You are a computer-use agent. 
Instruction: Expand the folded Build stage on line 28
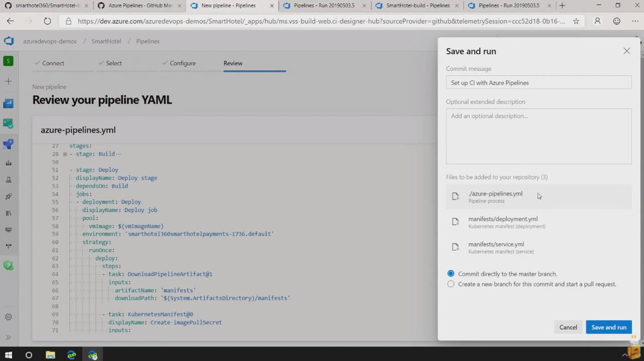point(65,154)
